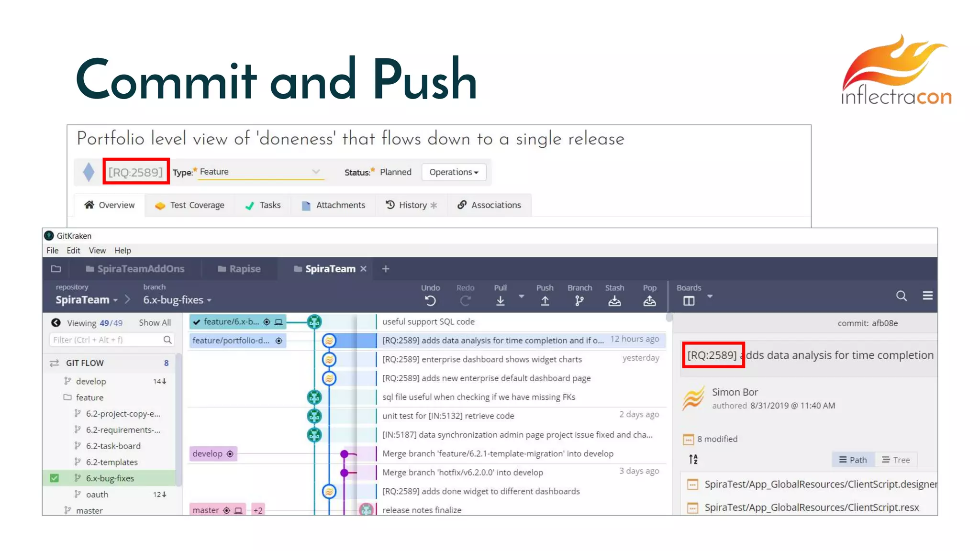980x551 pixels.
Task: Open the Help menu
Action: click(122, 251)
